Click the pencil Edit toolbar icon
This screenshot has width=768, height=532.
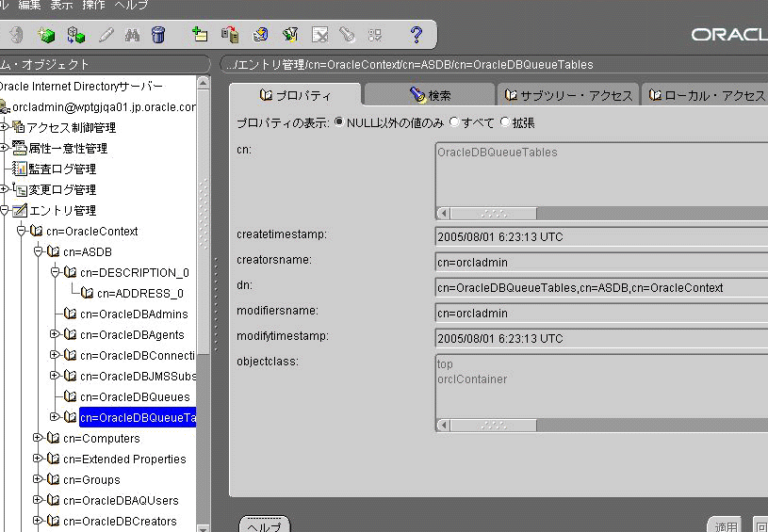tap(106, 35)
